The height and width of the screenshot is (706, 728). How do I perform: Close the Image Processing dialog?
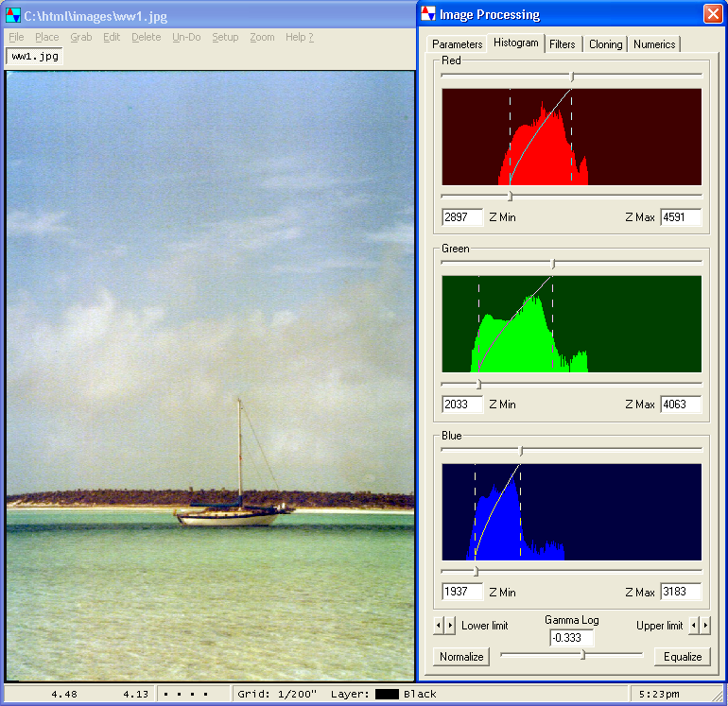pyautogui.click(x=712, y=14)
